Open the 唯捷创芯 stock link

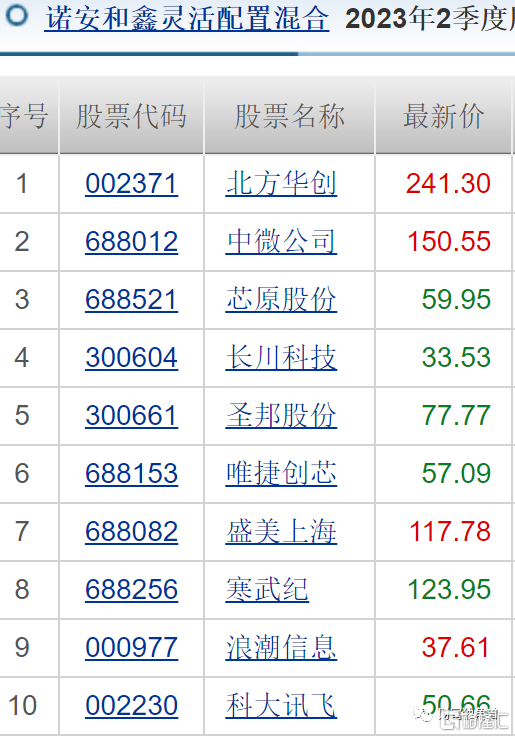click(281, 473)
